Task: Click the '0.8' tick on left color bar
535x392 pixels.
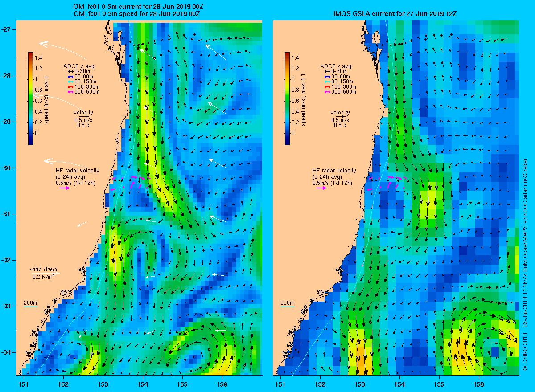Action: click(x=39, y=90)
